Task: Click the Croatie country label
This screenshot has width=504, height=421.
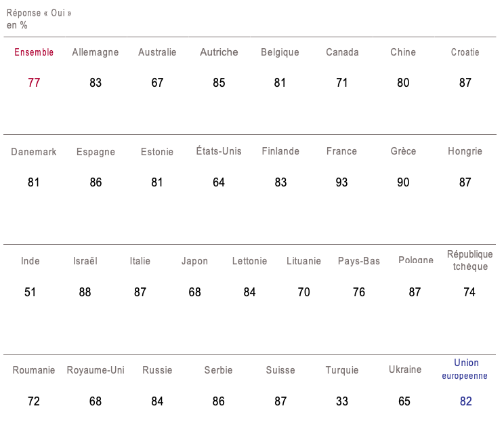Action: coord(465,52)
